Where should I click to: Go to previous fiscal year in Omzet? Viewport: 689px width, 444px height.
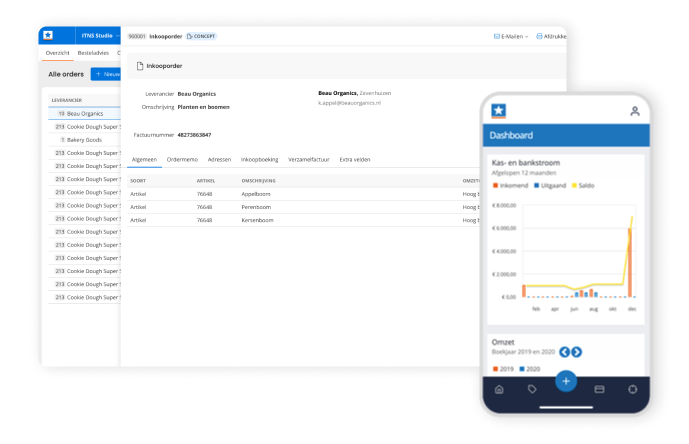click(x=564, y=352)
